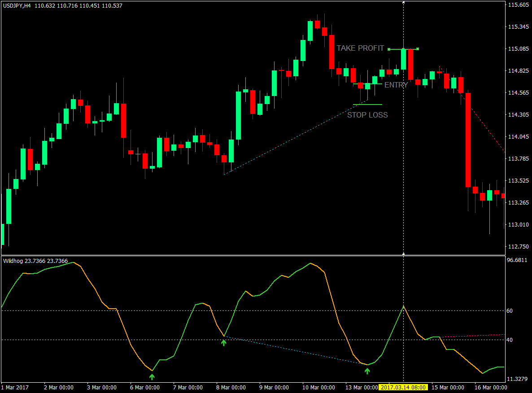Click the green buy arrow below the 6 Mar Wildhog trough
Screen dimensions: 532x393
[x=152, y=376]
